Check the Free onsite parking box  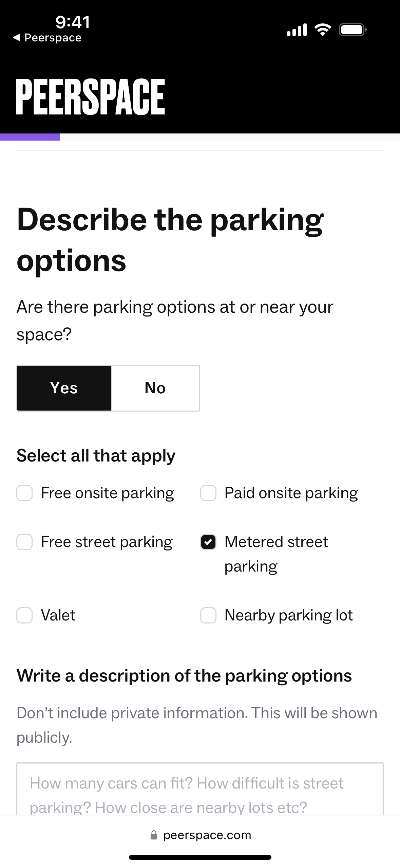coord(24,493)
